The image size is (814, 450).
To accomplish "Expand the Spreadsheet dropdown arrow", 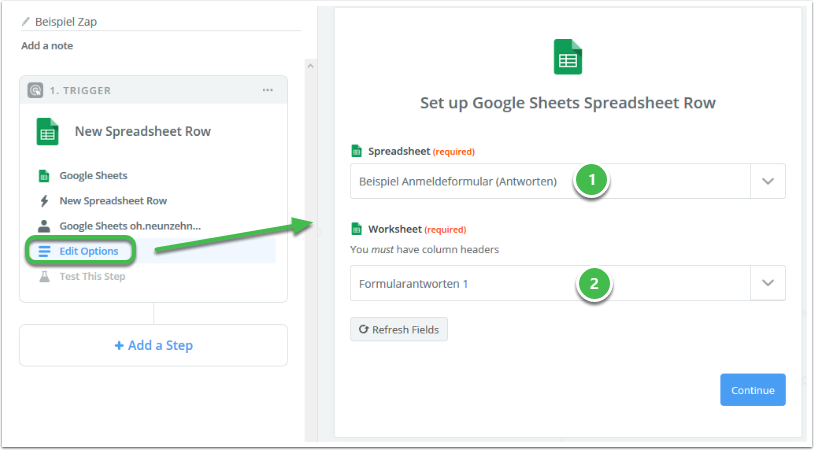I will point(768,181).
